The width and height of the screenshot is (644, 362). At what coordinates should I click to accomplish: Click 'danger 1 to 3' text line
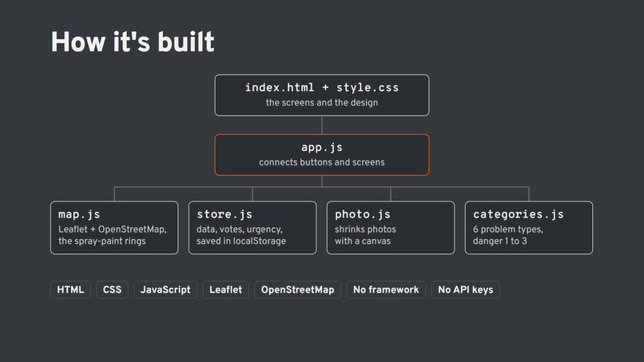499,241
